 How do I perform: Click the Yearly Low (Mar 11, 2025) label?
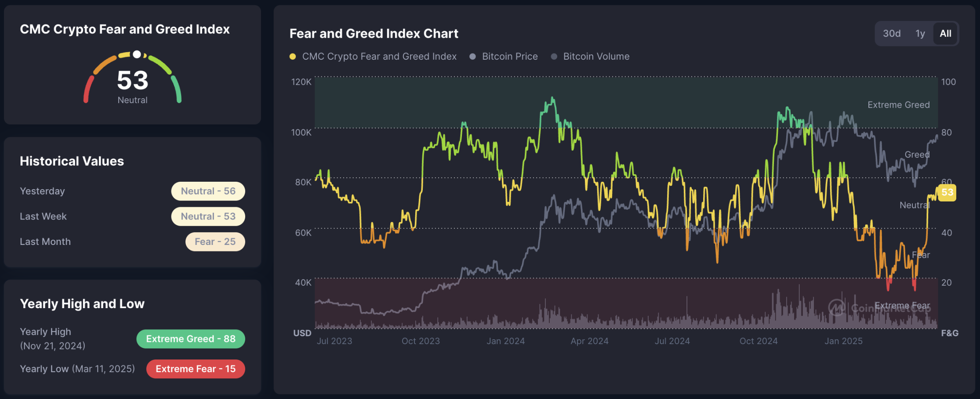[77, 369]
